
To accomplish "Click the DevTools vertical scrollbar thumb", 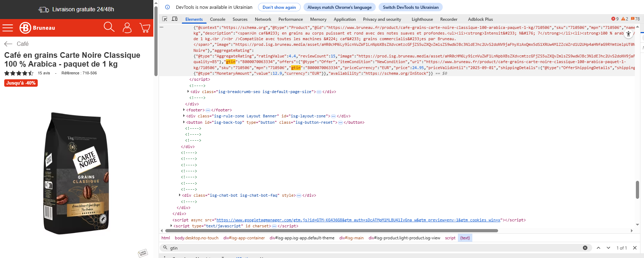I will click(637, 190).
